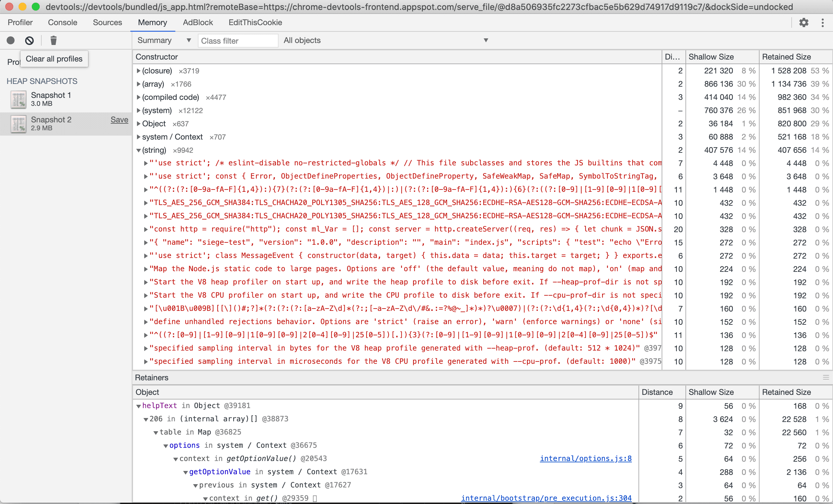Click the trash collect garbage icon
This screenshot has height=504, width=833.
[x=53, y=41]
